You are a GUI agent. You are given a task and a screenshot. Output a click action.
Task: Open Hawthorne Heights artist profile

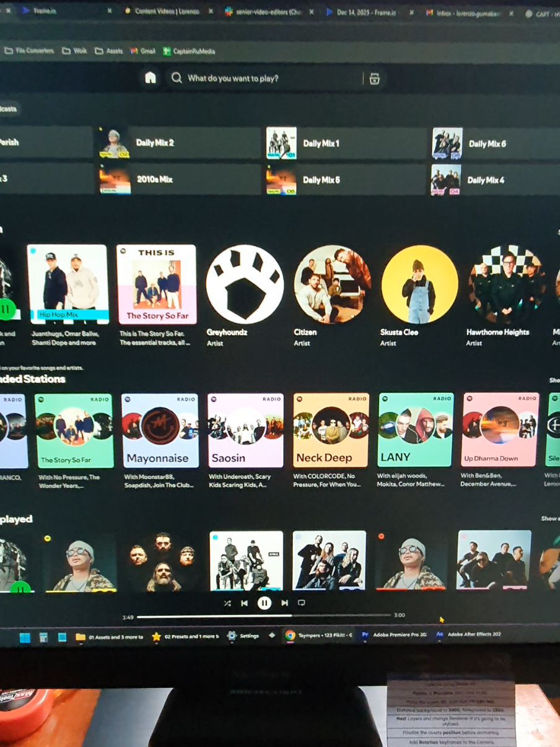(x=507, y=284)
